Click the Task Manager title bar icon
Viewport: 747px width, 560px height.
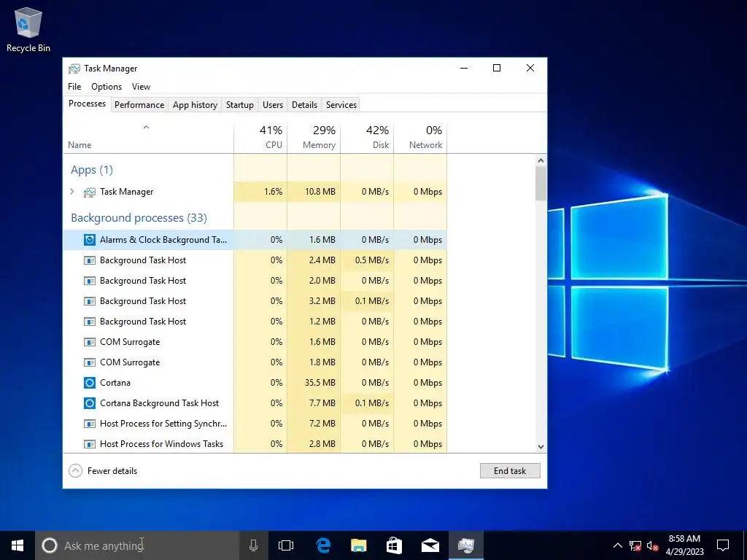74,69
